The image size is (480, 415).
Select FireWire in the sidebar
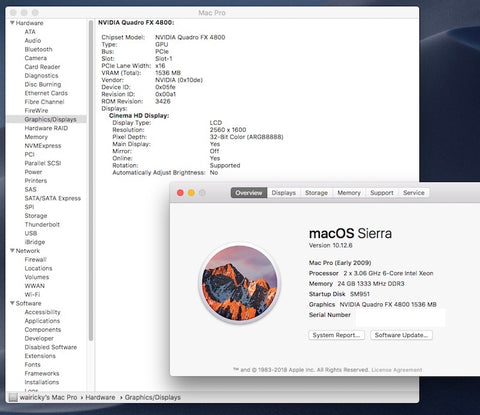click(36, 110)
